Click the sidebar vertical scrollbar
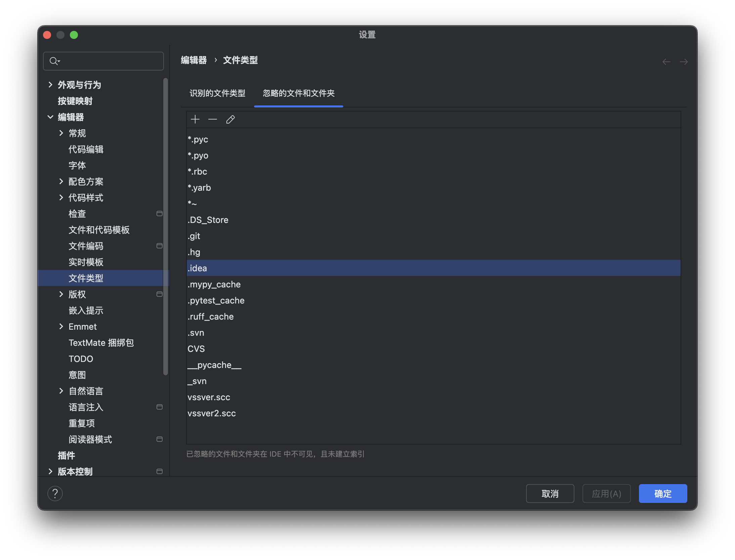Screen dimensions: 735x560 pos(165,227)
